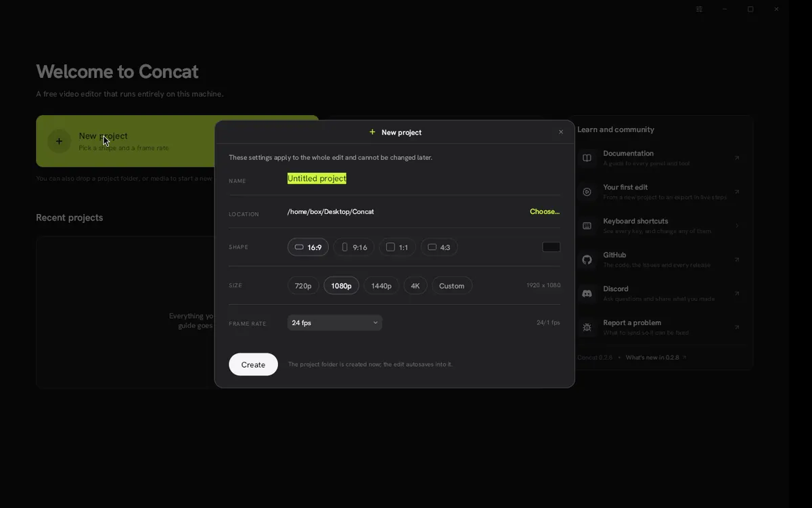
Task: Click the Report a problem bug icon
Action: 587,327
